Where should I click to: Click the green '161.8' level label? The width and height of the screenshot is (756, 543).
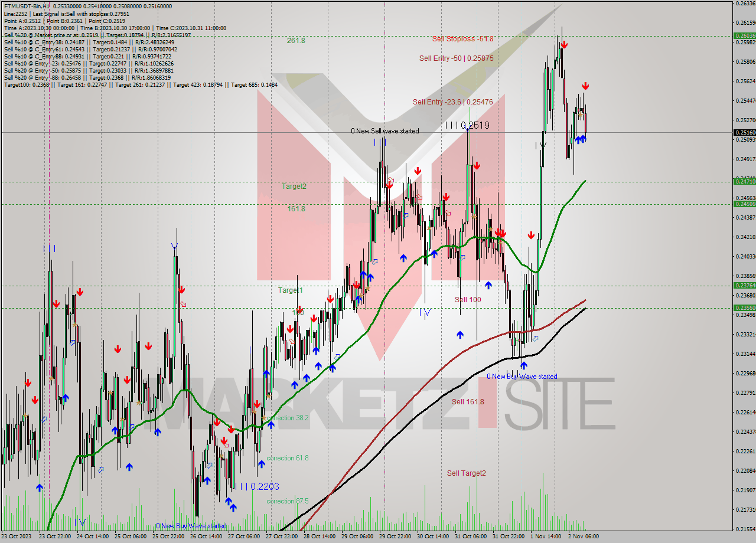(x=296, y=209)
